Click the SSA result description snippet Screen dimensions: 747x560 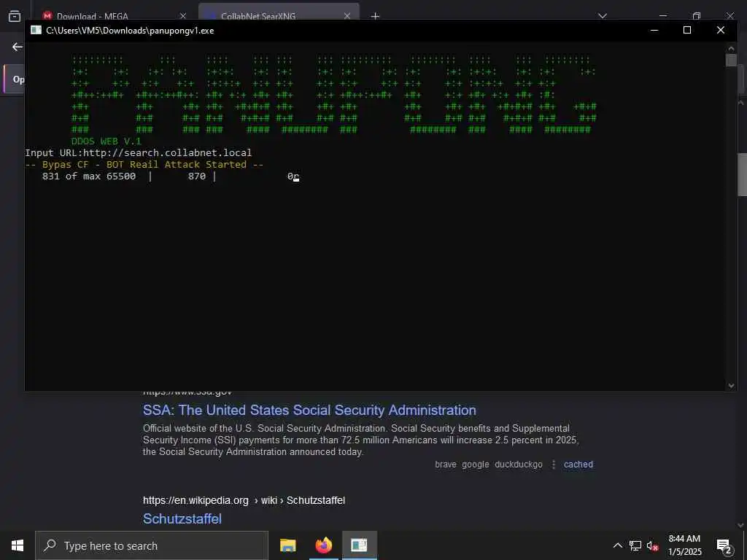coord(360,440)
